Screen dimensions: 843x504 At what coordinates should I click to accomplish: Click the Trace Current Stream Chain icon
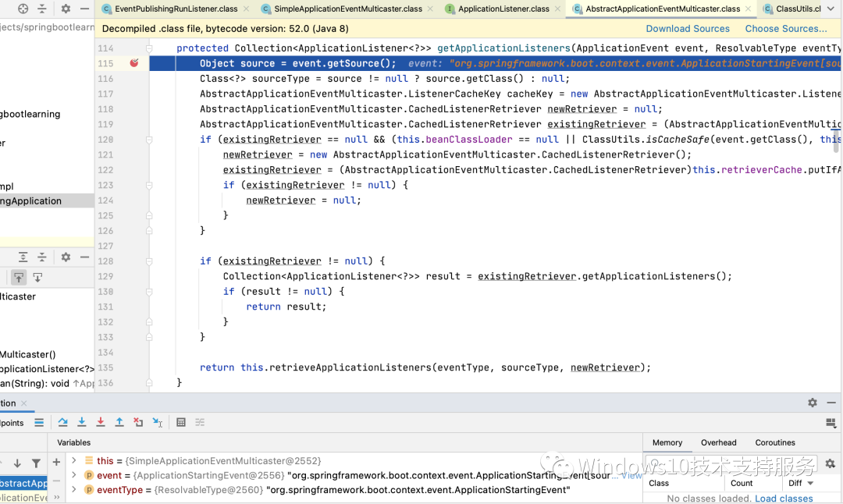pos(200,422)
